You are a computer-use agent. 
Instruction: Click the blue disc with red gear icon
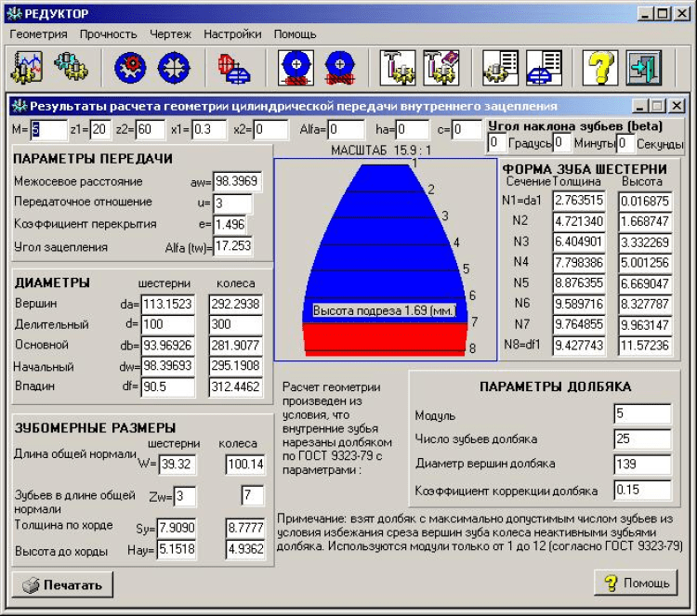(x=131, y=67)
